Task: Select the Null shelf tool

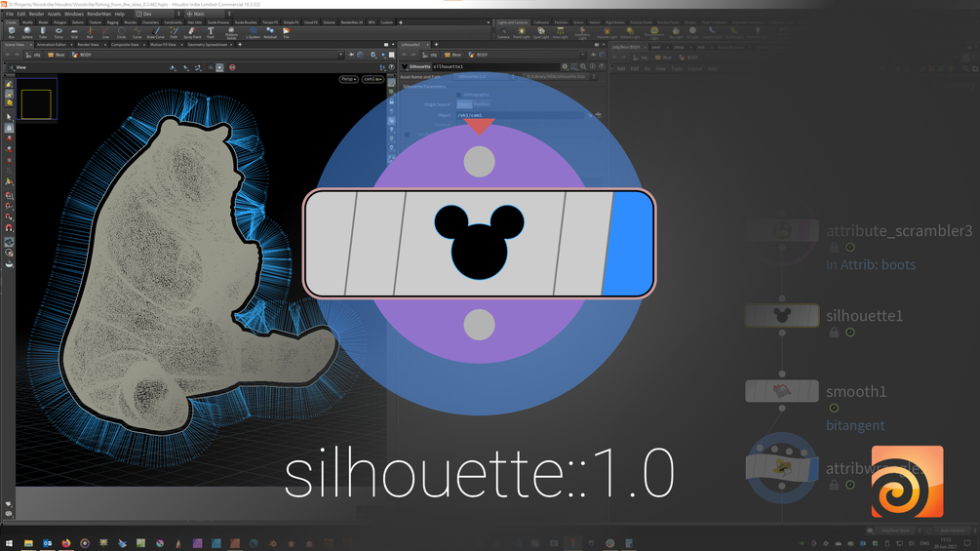Action: pyautogui.click(x=90, y=32)
